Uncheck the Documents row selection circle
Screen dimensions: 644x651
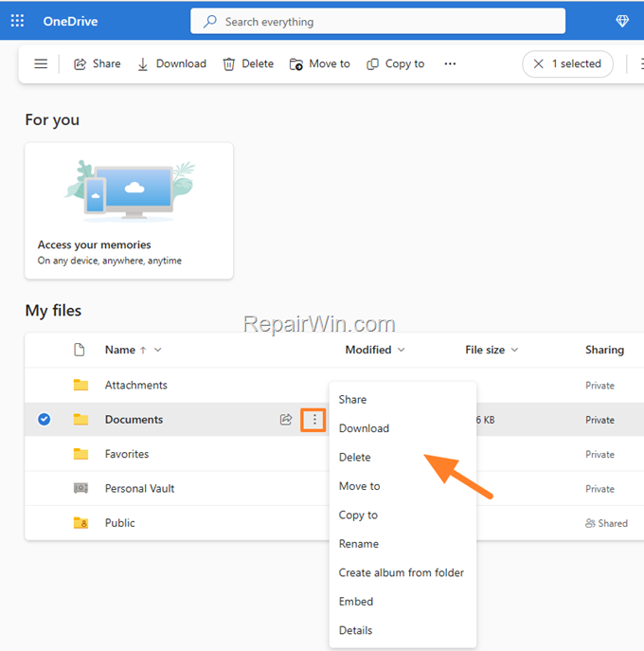pos(44,420)
